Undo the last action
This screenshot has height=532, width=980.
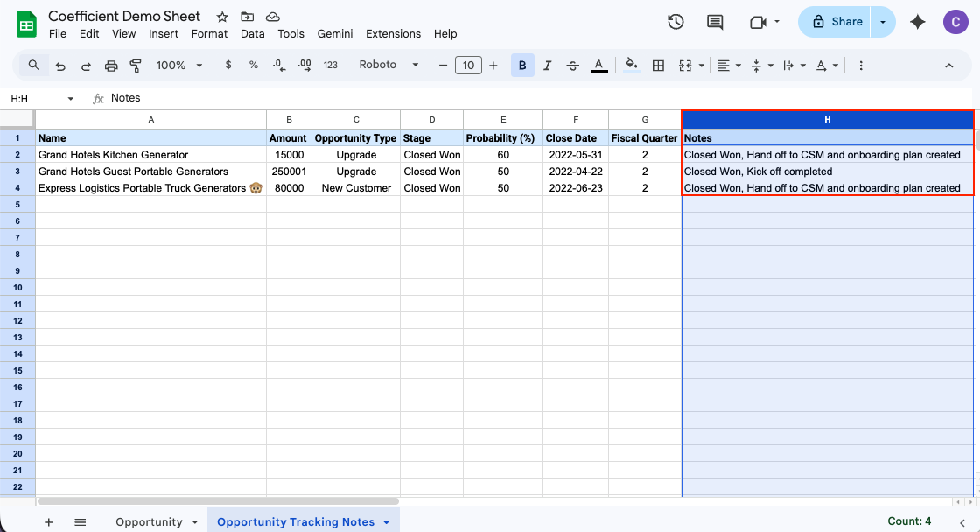coord(60,65)
